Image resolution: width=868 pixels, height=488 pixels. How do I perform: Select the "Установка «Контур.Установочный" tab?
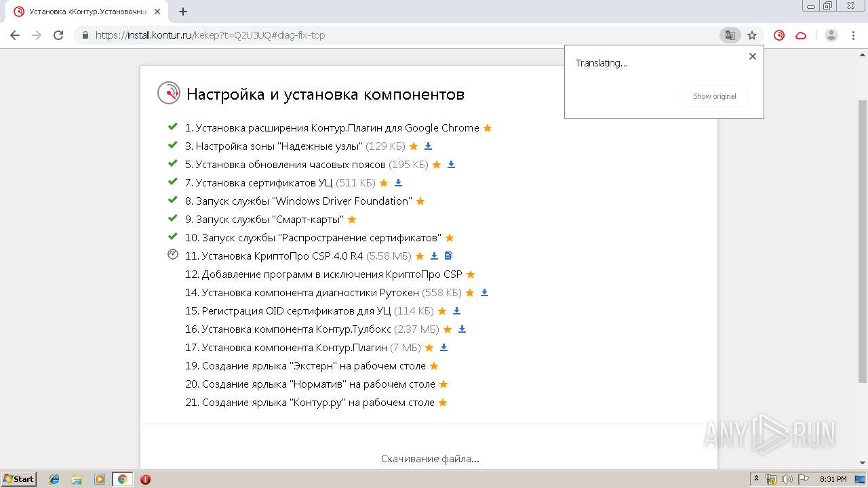pyautogui.click(x=87, y=12)
